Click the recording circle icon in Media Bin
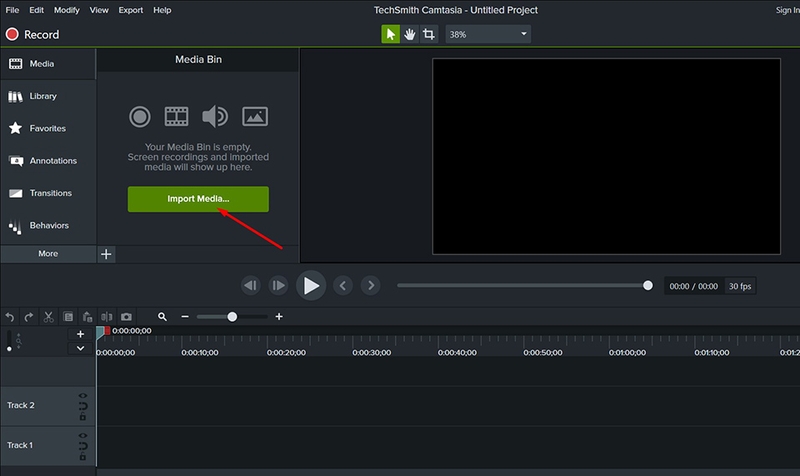Viewport: 800px width, 476px height. click(x=139, y=116)
